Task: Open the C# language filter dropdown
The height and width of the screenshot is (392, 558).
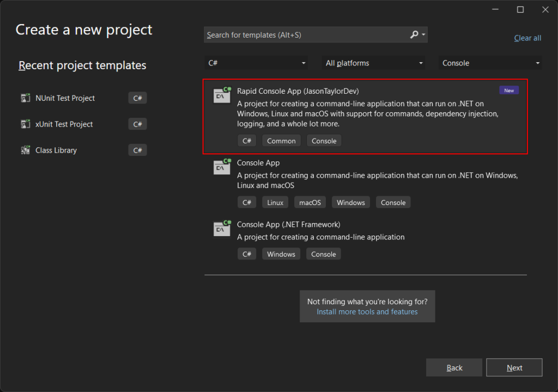Action: tap(256, 63)
